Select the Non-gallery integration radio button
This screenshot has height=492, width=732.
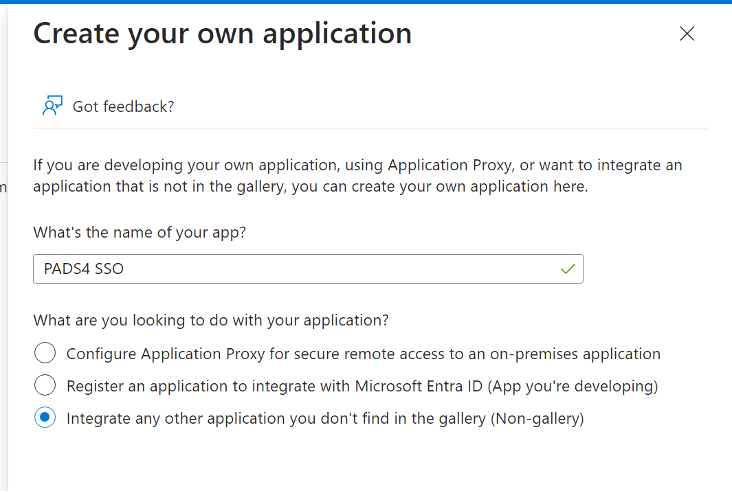[45, 417]
